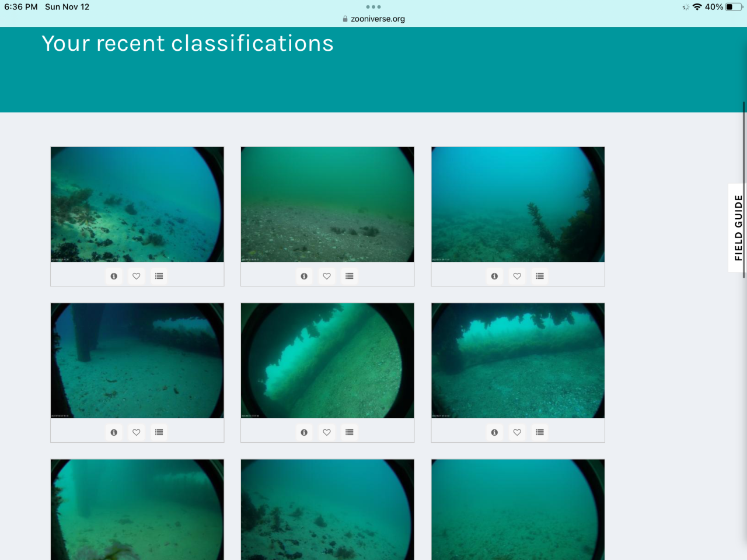Open the diagonal bright kelp ridge thumbnail
747x560 pixels.
(x=327, y=360)
